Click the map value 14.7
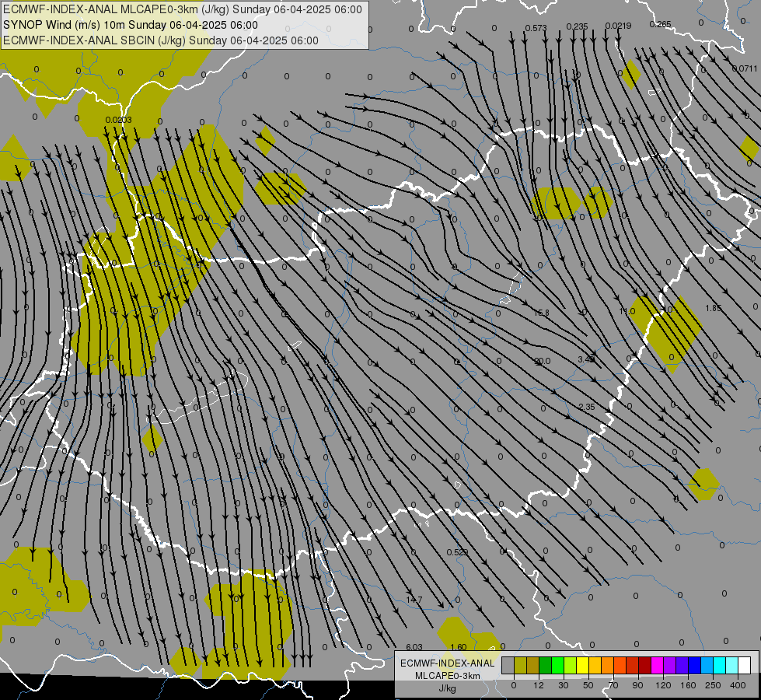Image resolution: width=761 pixels, height=700 pixels. click(414, 600)
